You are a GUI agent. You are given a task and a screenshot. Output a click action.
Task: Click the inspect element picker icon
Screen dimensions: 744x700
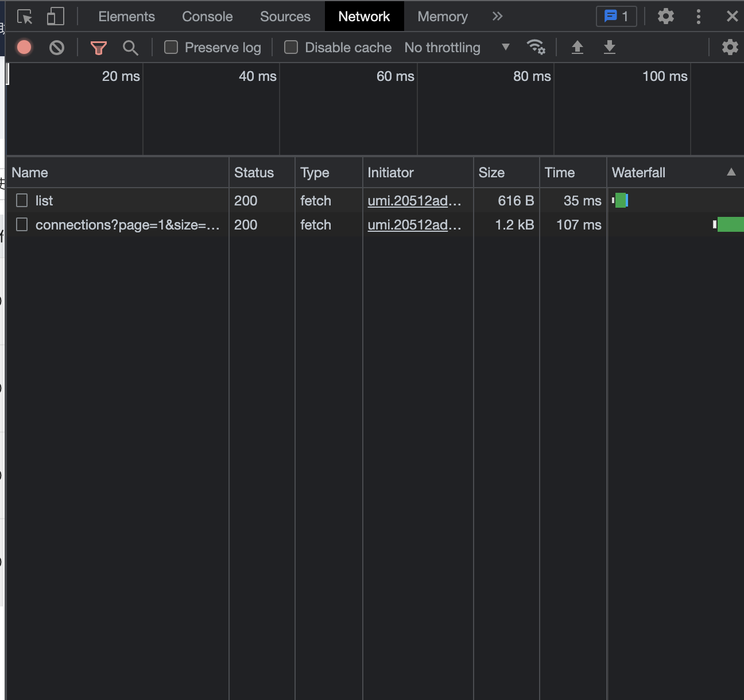(x=25, y=17)
